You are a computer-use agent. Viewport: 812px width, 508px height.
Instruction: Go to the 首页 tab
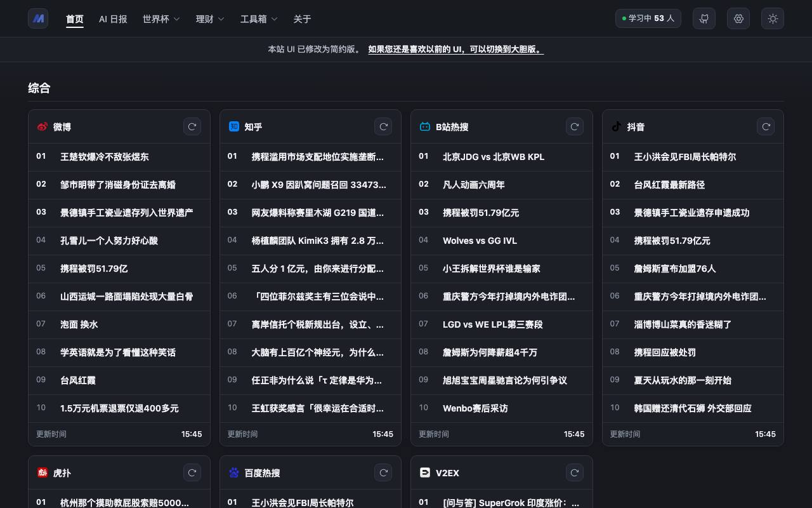(75, 19)
